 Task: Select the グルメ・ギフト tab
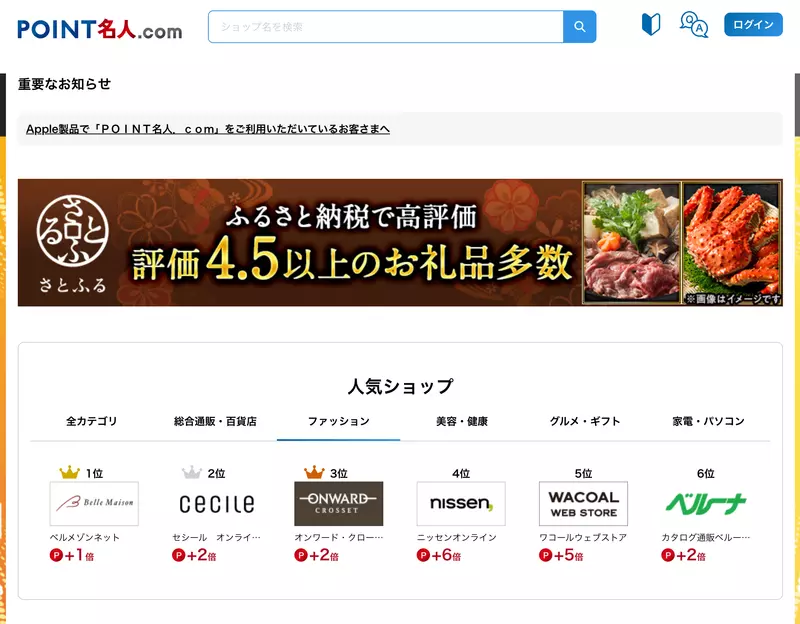coord(585,421)
